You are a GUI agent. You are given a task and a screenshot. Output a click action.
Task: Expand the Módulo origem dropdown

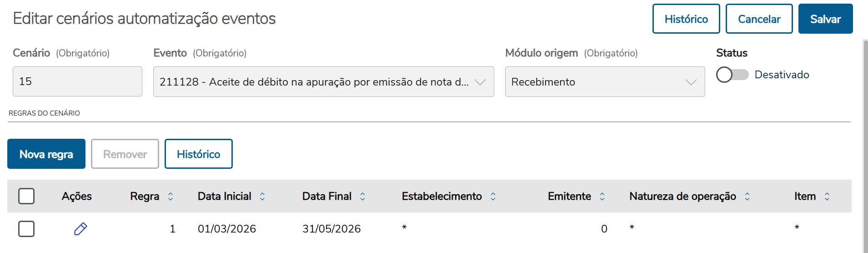point(604,82)
